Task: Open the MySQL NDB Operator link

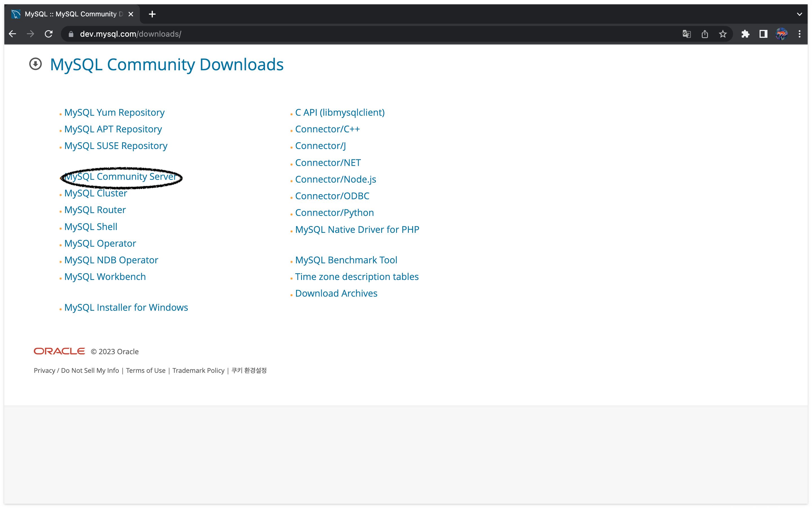Action: pyautogui.click(x=111, y=260)
